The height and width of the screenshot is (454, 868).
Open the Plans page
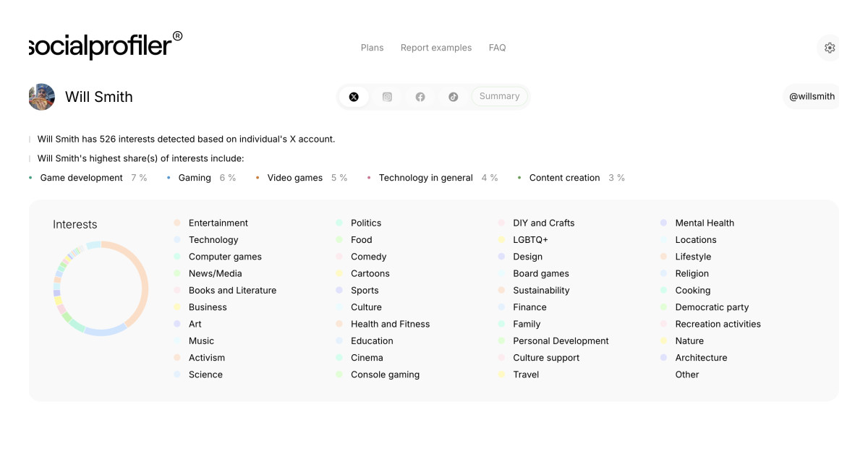point(372,48)
